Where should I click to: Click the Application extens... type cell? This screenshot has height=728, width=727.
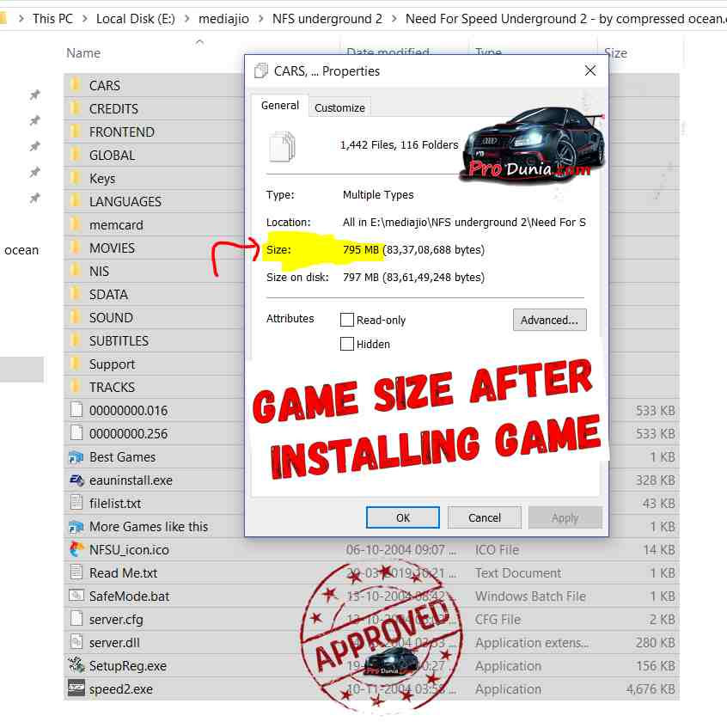click(532, 643)
